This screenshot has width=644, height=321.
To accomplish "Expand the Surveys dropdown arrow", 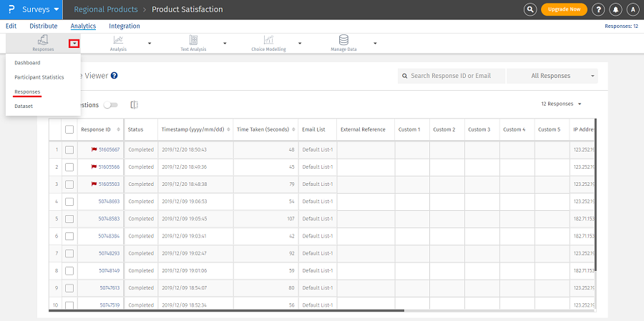I will 54,9.
